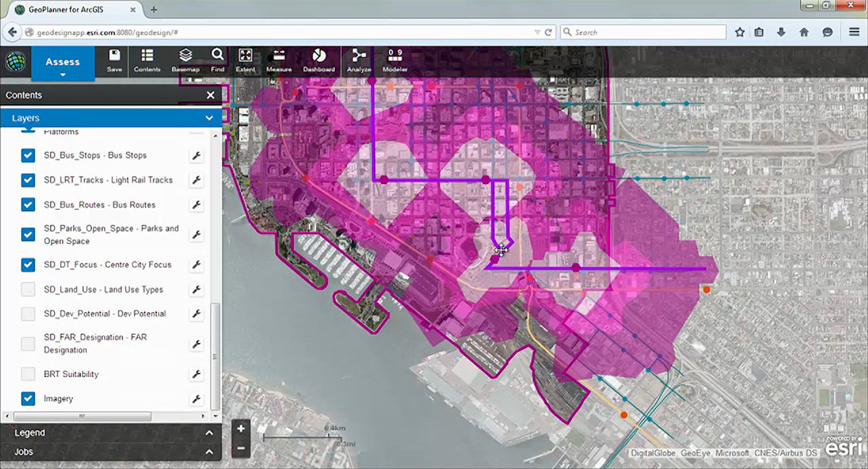This screenshot has height=469, width=868.
Task: Launch the Modeler tool
Action: (395, 61)
